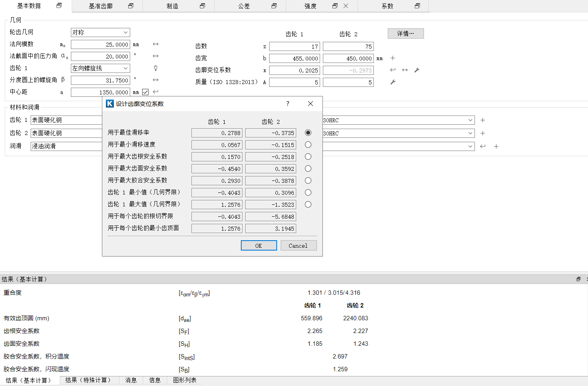
Task: Click the wrench icon next to 质量 row
Action: [393, 82]
